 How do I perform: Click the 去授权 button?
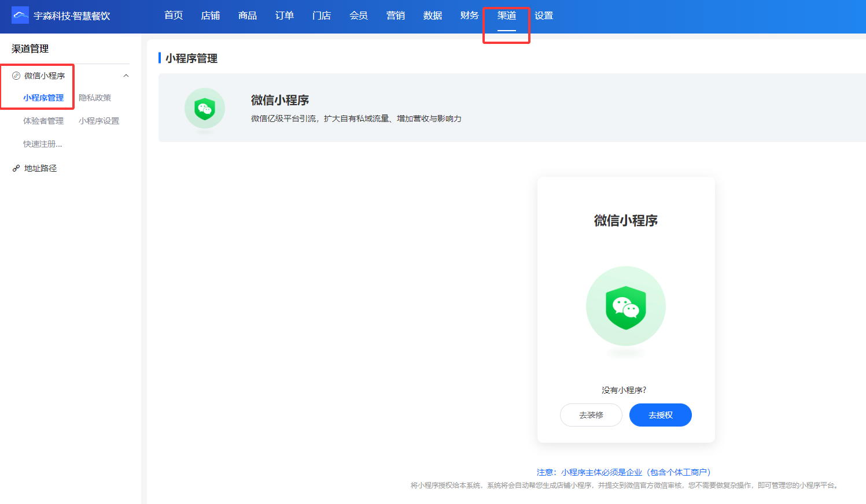click(661, 415)
